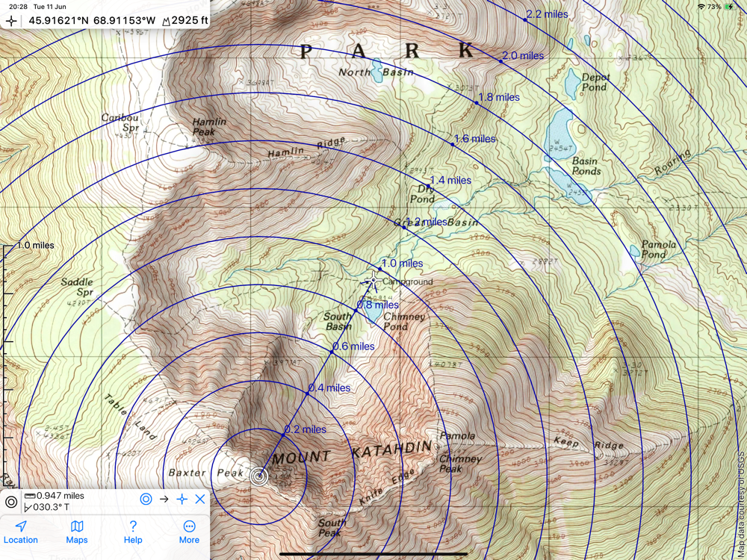Tap the 1.4 miles ring label
This screenshot has width=747, height=560.
[450, 181]
